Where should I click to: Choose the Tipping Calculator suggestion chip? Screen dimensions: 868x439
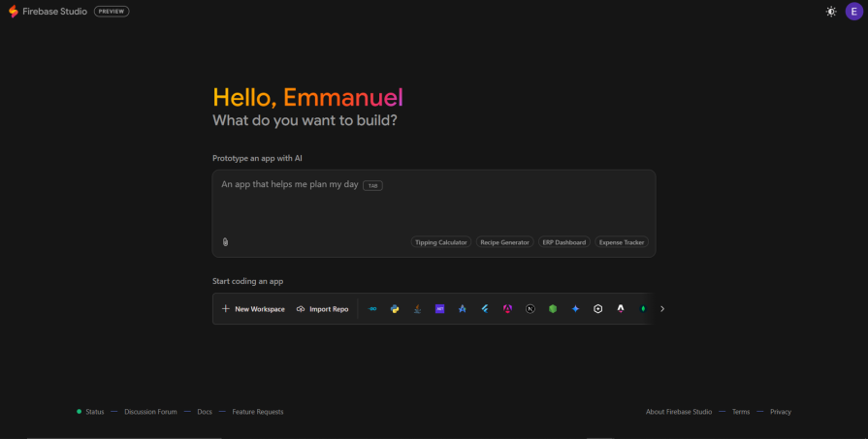click(441, 242)
